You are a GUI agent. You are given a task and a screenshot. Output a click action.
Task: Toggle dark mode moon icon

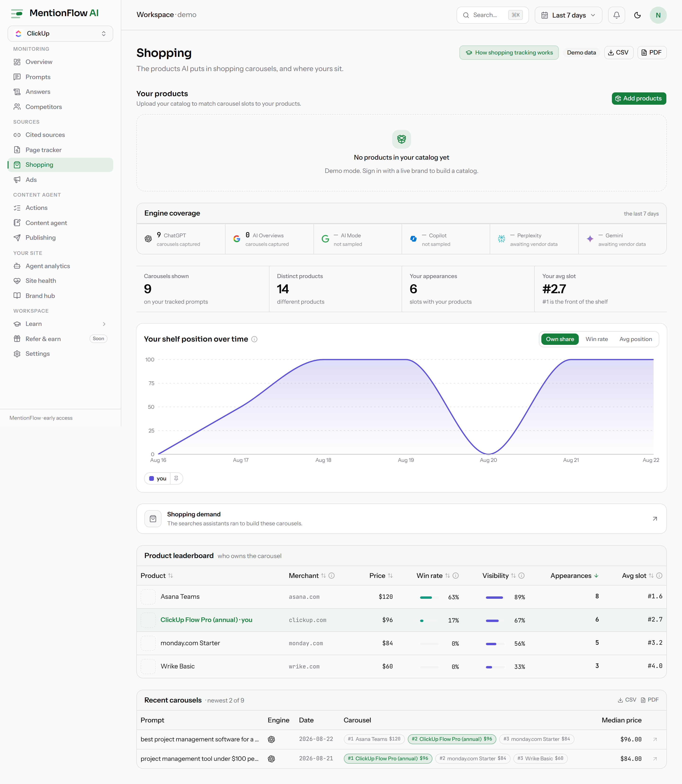point(637,15)
